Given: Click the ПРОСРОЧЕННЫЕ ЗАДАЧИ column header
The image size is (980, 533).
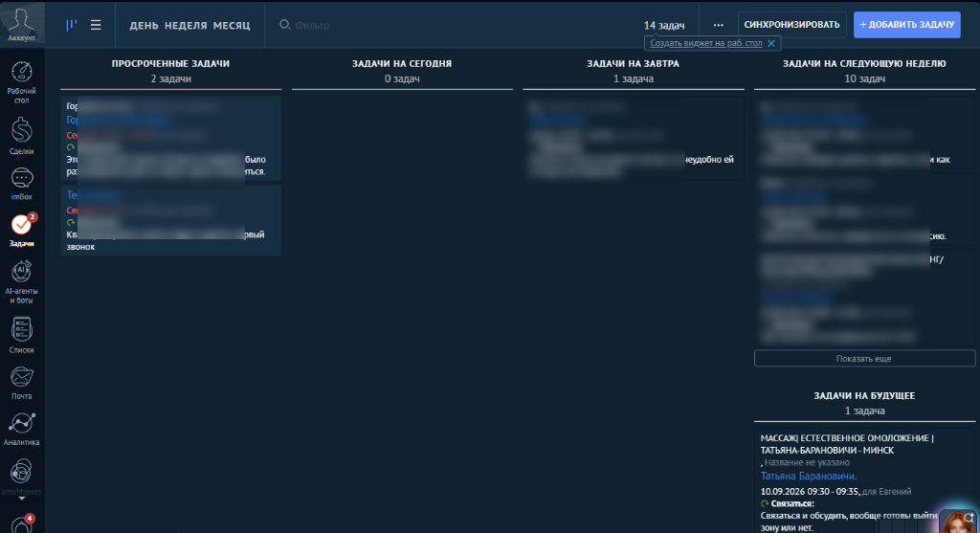Looking at the screenshot, I should [x=170, y=64].
